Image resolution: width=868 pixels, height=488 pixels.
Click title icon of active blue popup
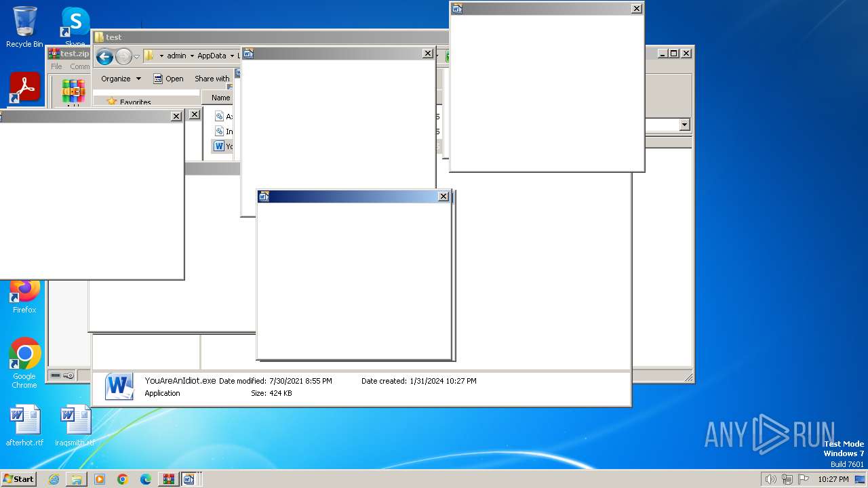click(264, 197)
